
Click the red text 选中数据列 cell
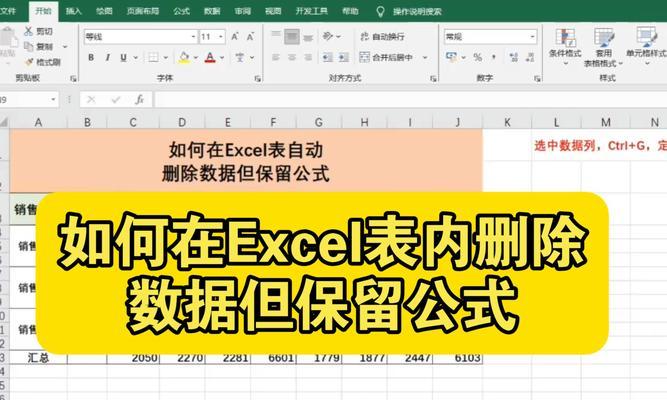600,146
